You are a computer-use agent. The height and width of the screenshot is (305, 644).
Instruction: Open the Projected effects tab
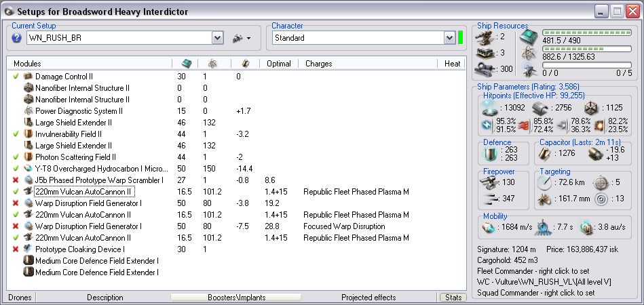[x=368, y=298]
